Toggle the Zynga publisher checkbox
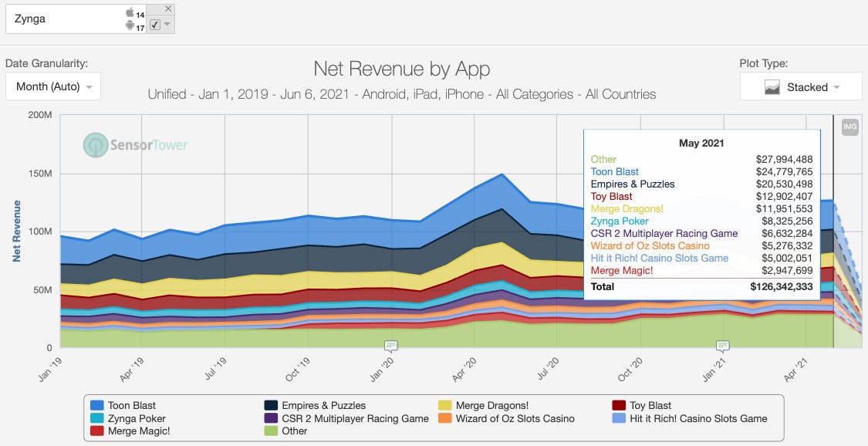Screen dimensions: 868x446 pyautogui.click(x=155, y=25)
